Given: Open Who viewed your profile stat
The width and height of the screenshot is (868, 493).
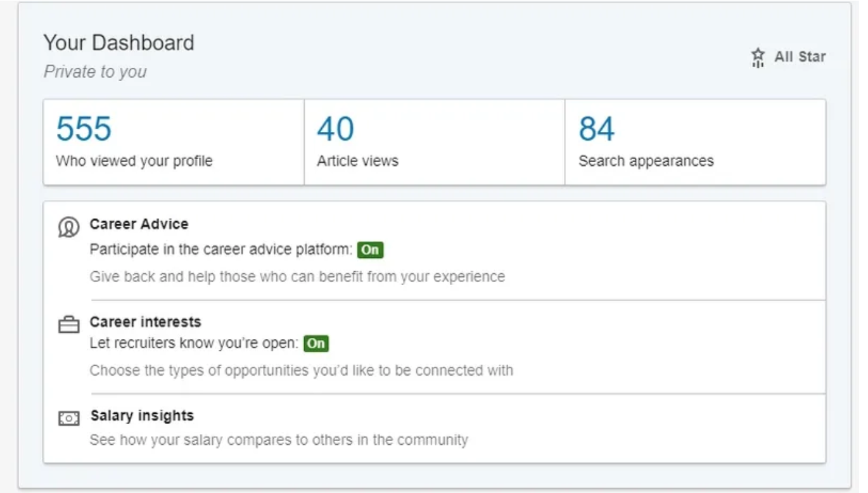Looking at the screenshot, I should coord(134,161).
